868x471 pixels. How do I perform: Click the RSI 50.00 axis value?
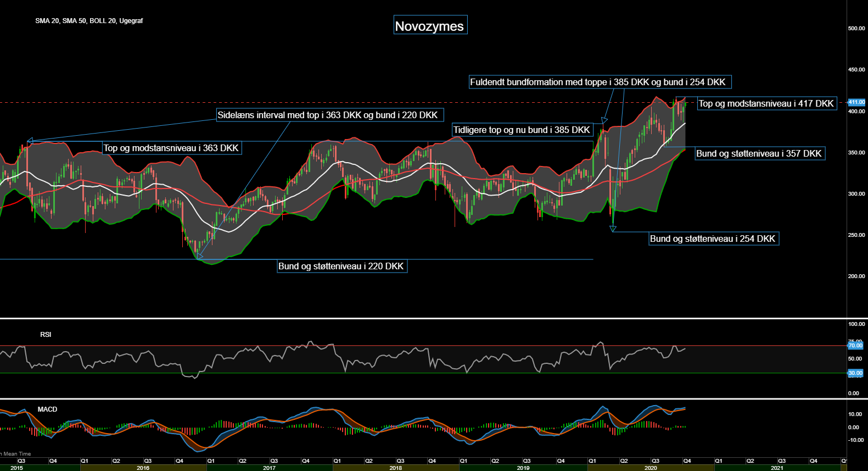pos(855,358)
